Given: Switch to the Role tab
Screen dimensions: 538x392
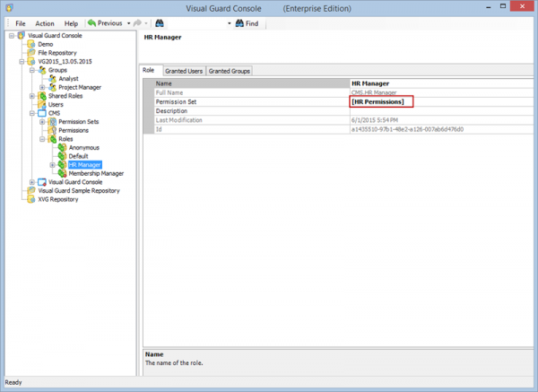Looking at the screenshot, I should (151, 70).
